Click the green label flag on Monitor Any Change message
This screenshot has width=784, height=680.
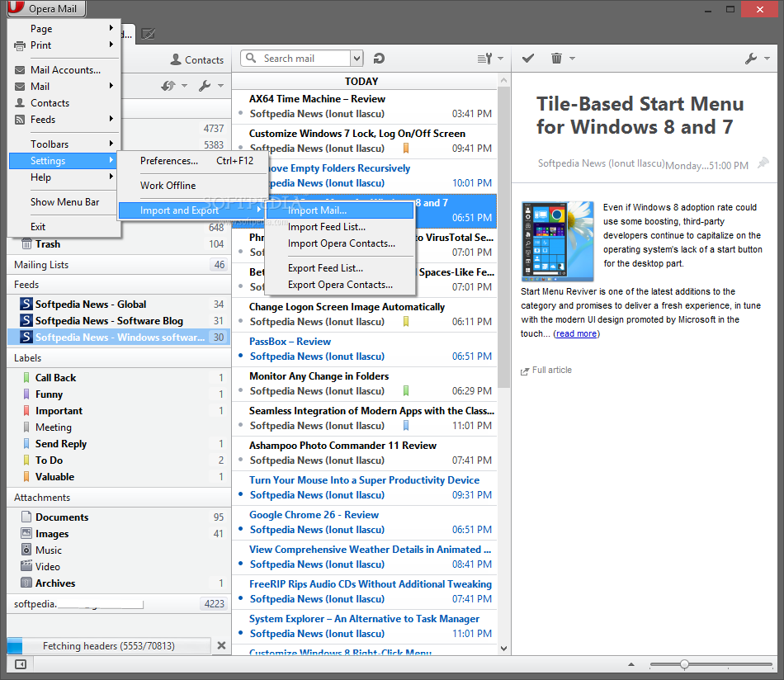point(406,390)
